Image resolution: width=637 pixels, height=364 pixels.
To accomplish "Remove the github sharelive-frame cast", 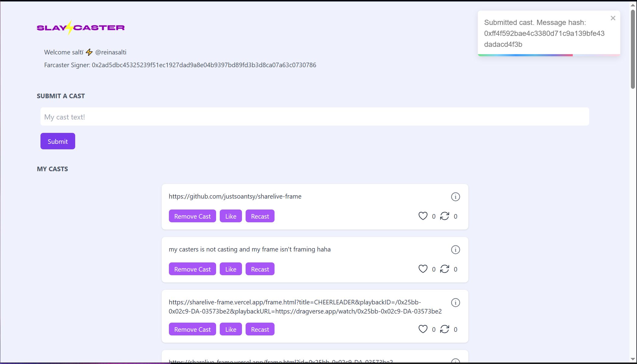I will [192, 216].
